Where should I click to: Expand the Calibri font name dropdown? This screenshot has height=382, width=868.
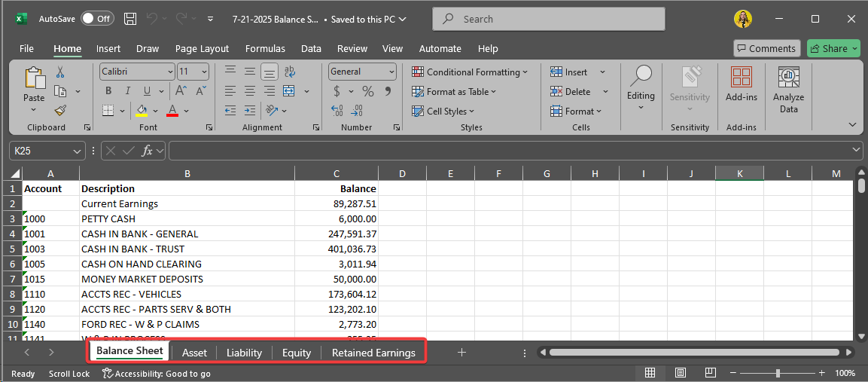coord(169,72)
